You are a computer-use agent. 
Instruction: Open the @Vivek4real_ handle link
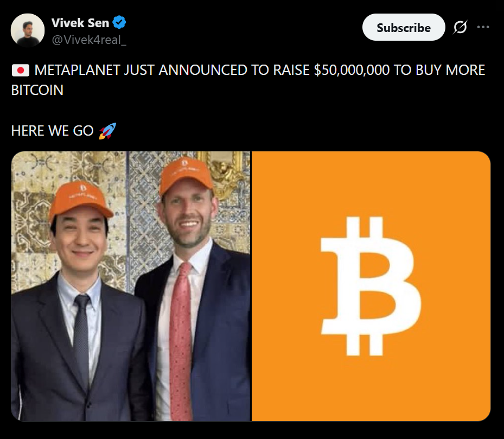coord(89,40)
